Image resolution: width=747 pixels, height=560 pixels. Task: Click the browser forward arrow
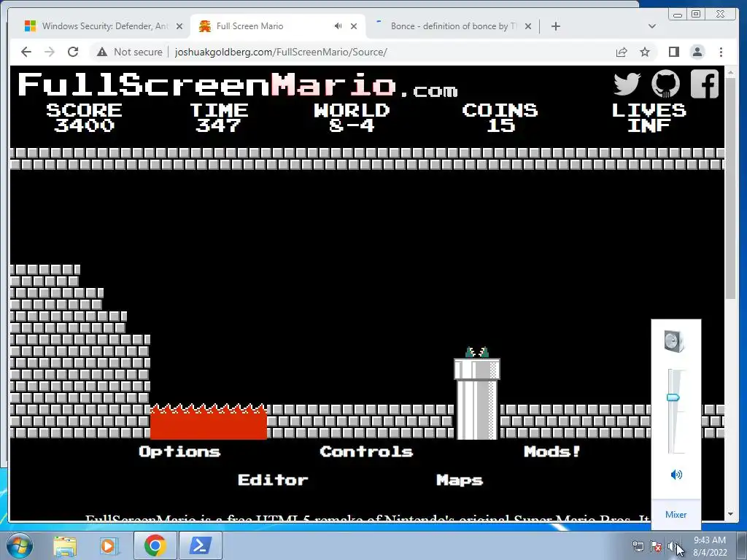point(50,52)
